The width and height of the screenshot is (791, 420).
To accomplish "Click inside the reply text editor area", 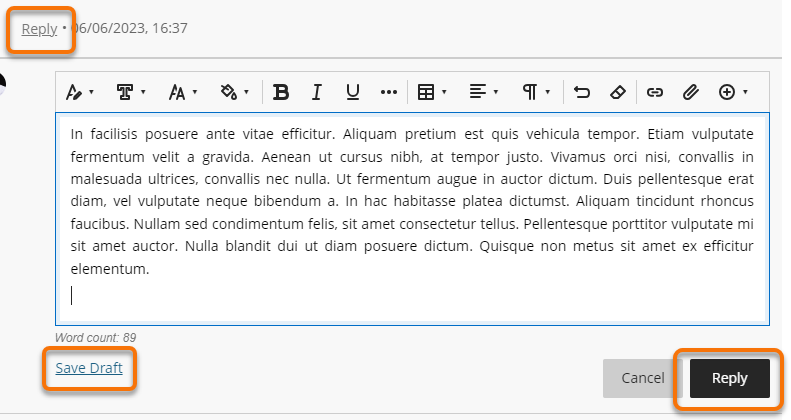I will pyautogui.click(x=412, y=219).
